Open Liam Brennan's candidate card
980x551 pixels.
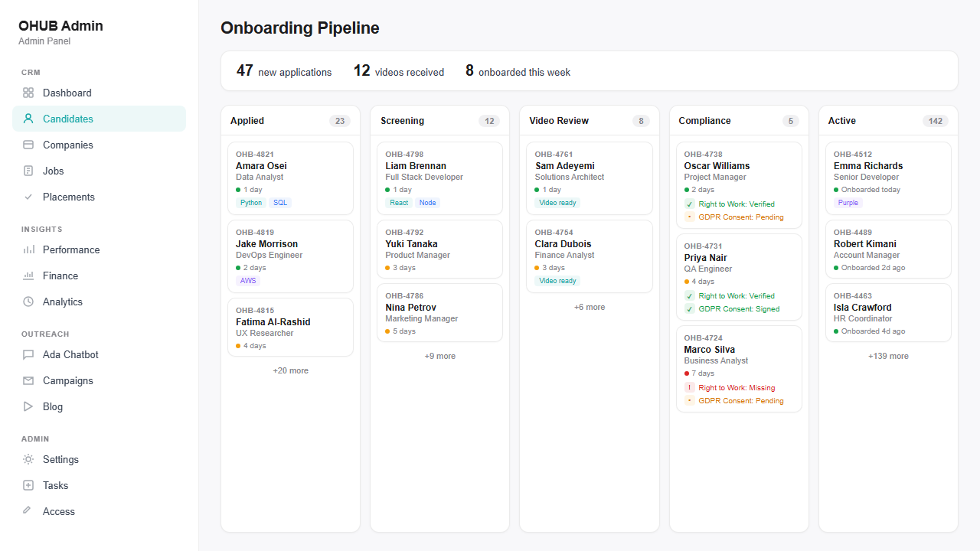(x=440, y=178)
